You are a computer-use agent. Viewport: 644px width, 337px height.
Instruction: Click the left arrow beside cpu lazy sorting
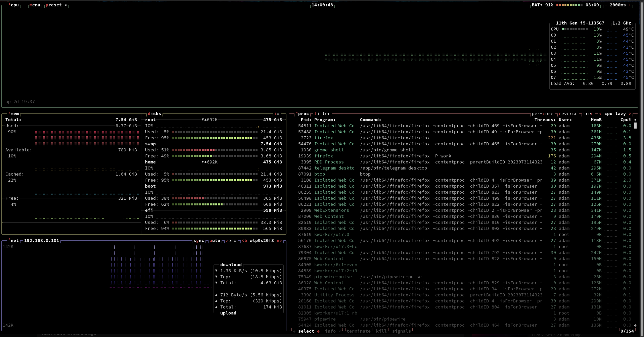[x=600, y=114]
